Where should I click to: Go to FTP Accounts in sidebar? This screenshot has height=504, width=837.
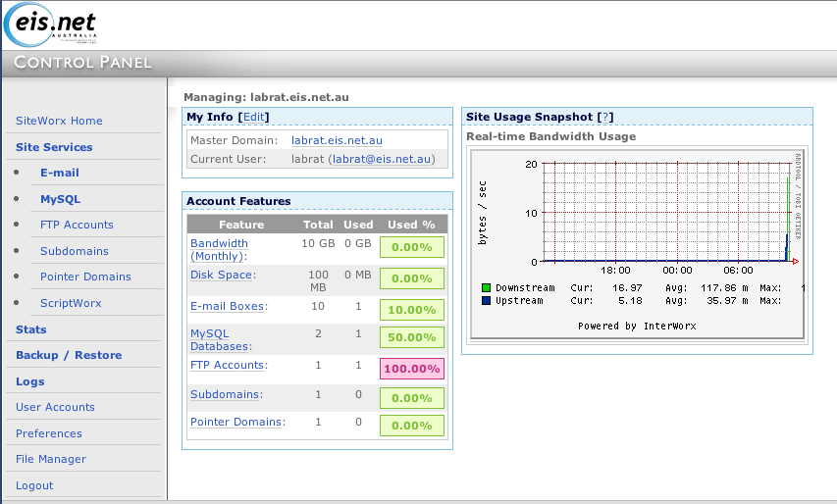pos(77,225)
